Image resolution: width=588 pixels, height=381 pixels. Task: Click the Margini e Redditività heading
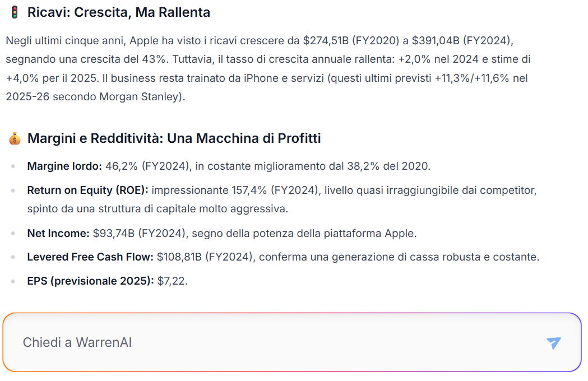[x=174, y=138]
